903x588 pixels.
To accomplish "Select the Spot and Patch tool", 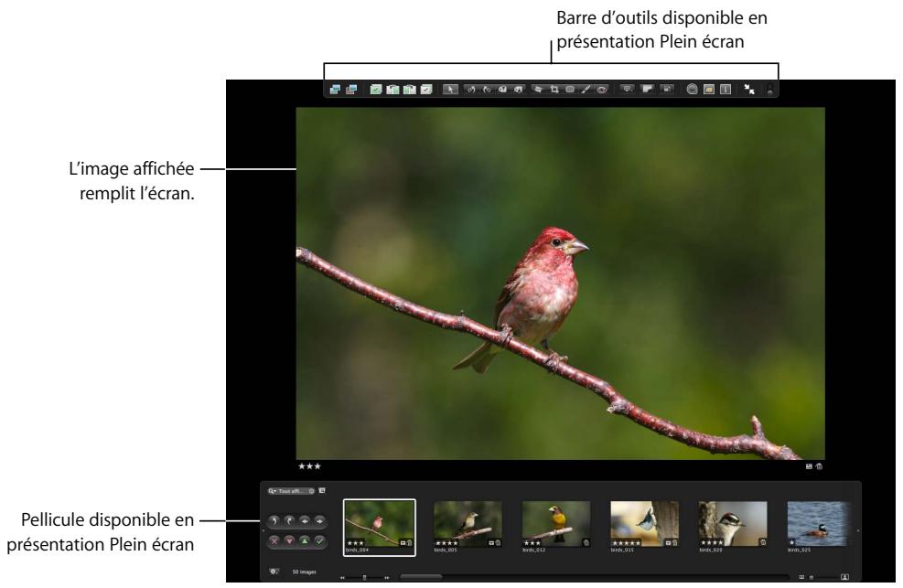I will point(570,90).
